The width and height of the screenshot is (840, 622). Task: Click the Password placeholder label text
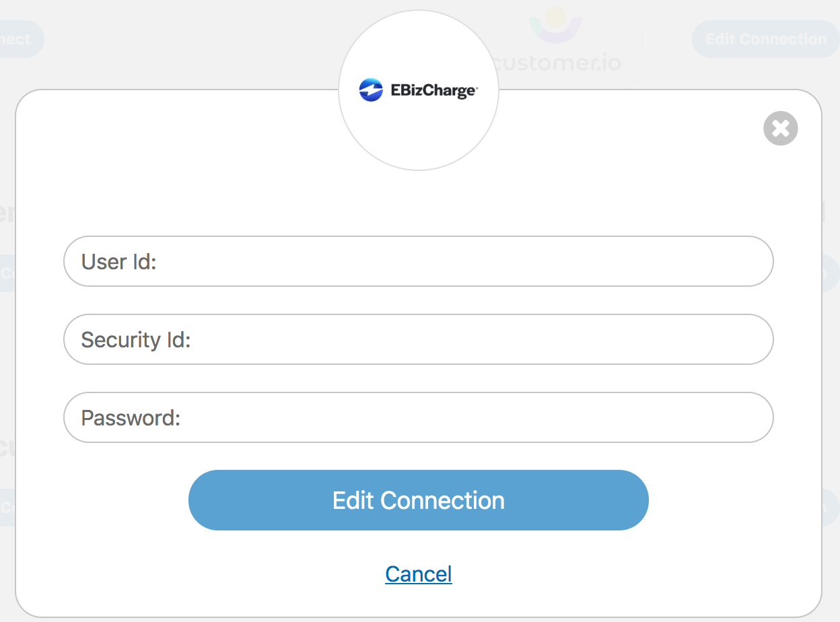click(x=131, y=417)
